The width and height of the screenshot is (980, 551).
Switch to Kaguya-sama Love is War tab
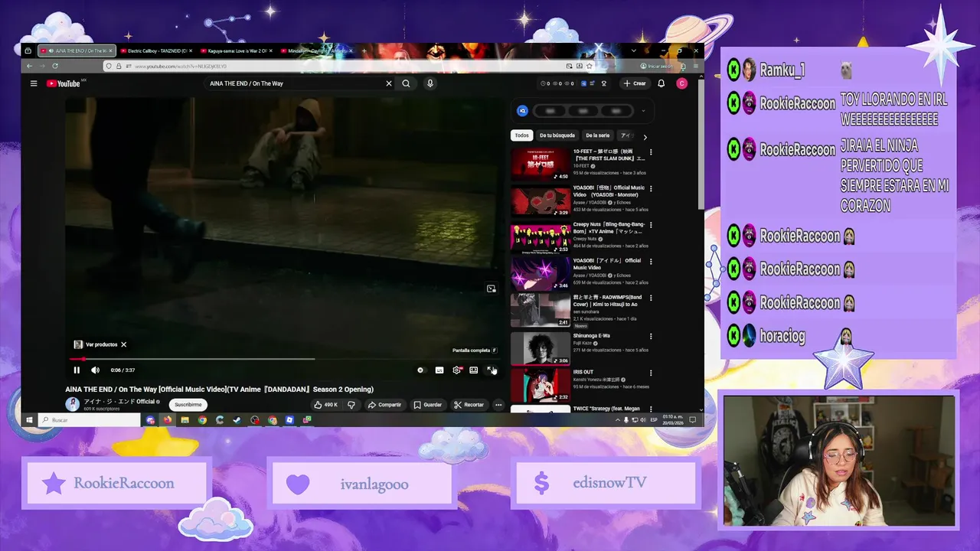click(235, 51)
